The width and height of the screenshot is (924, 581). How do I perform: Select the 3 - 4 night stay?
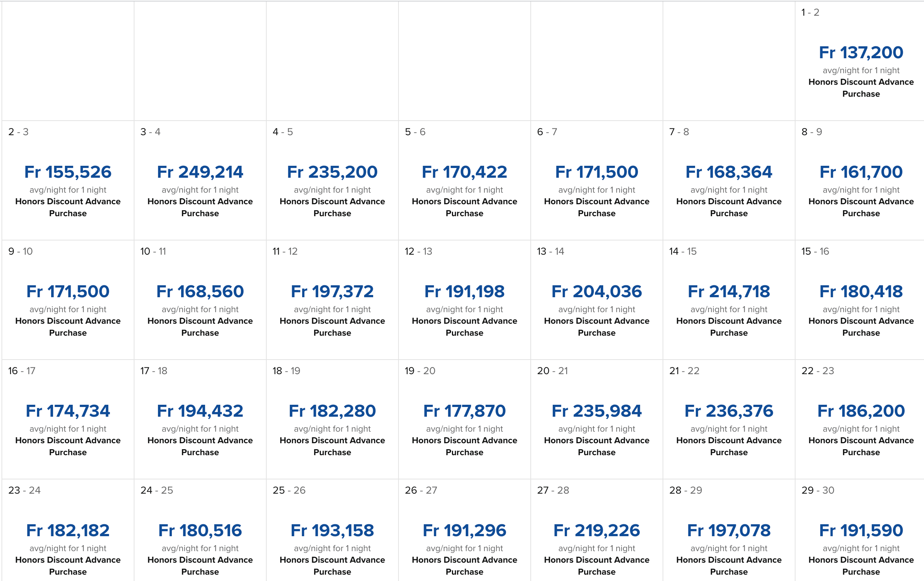point(200,180)
